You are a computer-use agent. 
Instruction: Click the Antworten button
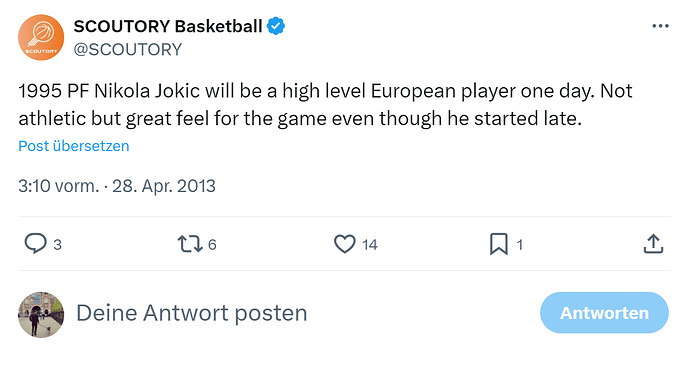604,313
